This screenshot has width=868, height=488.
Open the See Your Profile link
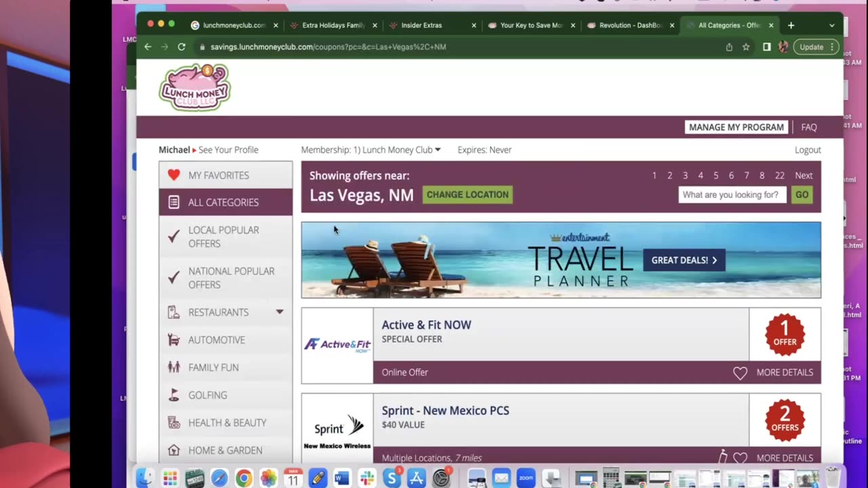(229, 150)
